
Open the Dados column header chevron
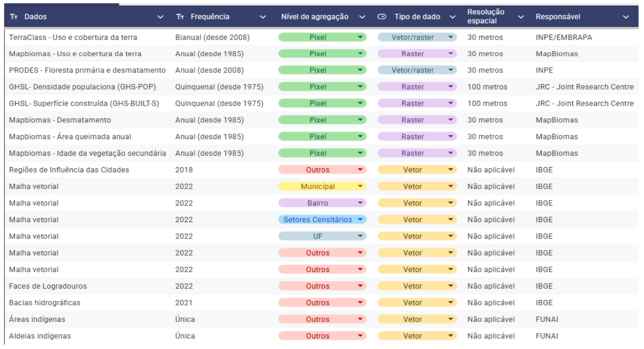160,17
